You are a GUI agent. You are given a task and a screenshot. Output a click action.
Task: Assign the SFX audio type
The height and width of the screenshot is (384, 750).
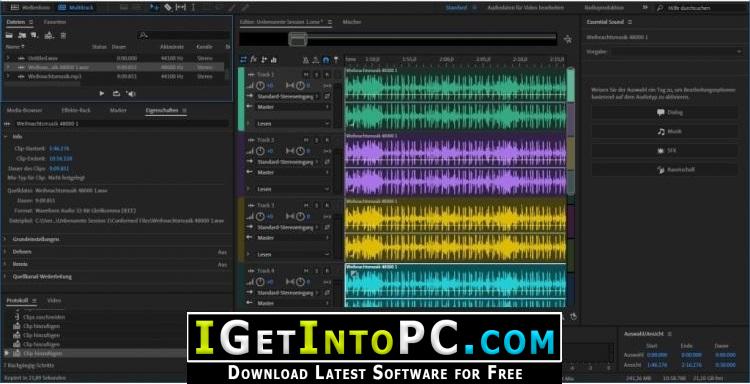[664, 150]
